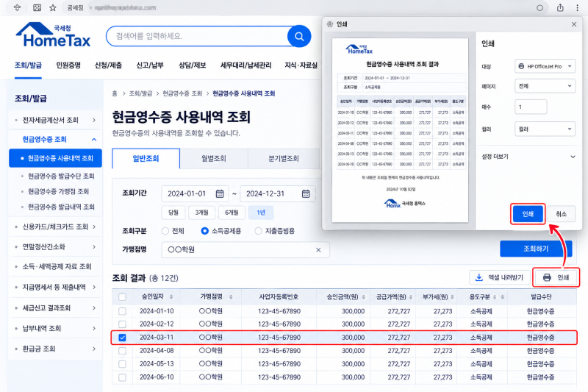Viewport: 588px width, 392px height.
Task: Switch to the 분기별조회 tab
Action: (284, 159)
